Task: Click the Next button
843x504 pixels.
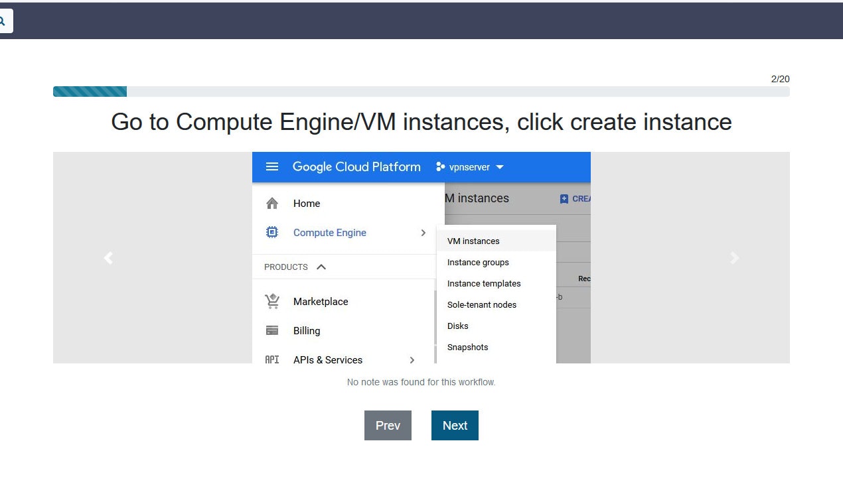Action: pos(455,425)
